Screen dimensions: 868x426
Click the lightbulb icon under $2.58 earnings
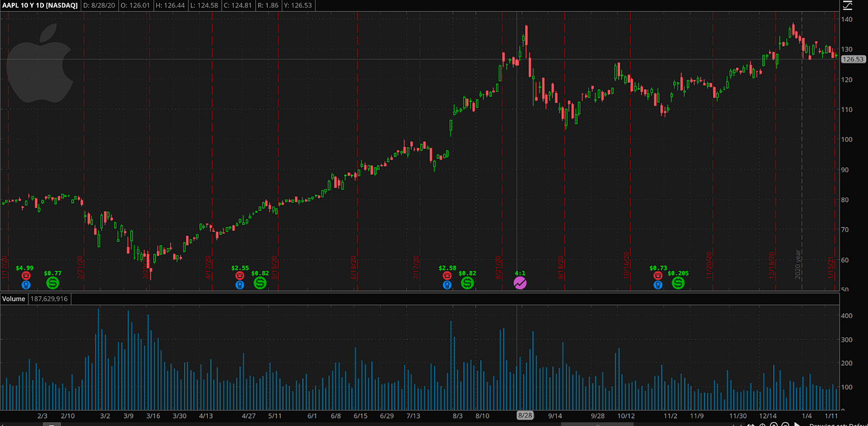click(447, 285)
